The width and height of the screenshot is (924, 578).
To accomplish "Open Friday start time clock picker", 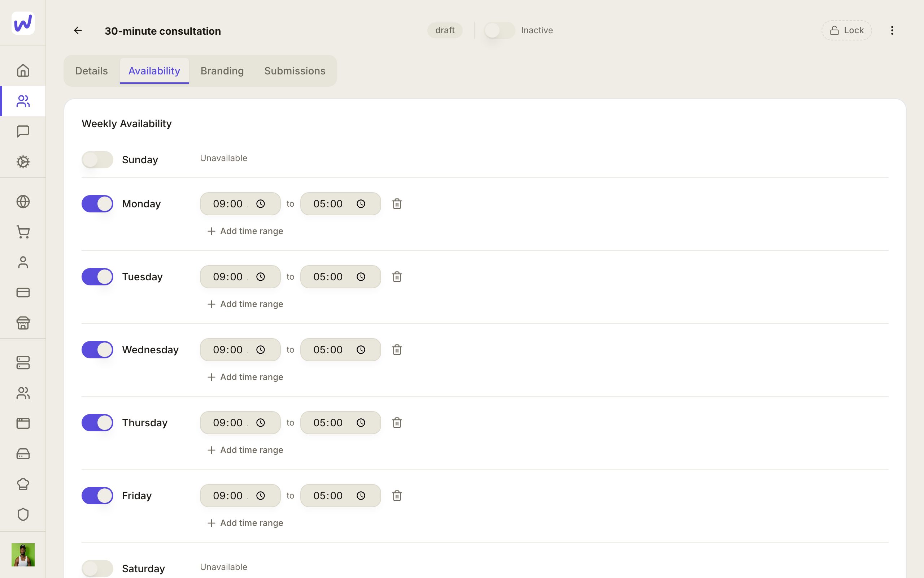I will (260, 496).
